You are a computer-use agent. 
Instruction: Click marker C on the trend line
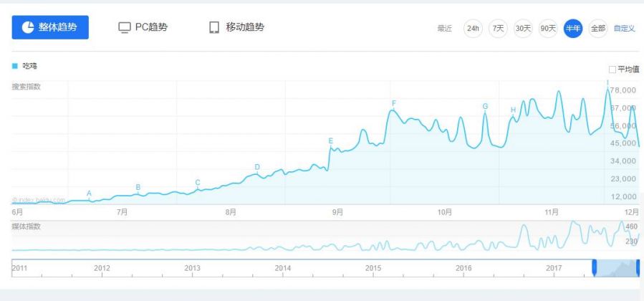[x=198, y=183]
